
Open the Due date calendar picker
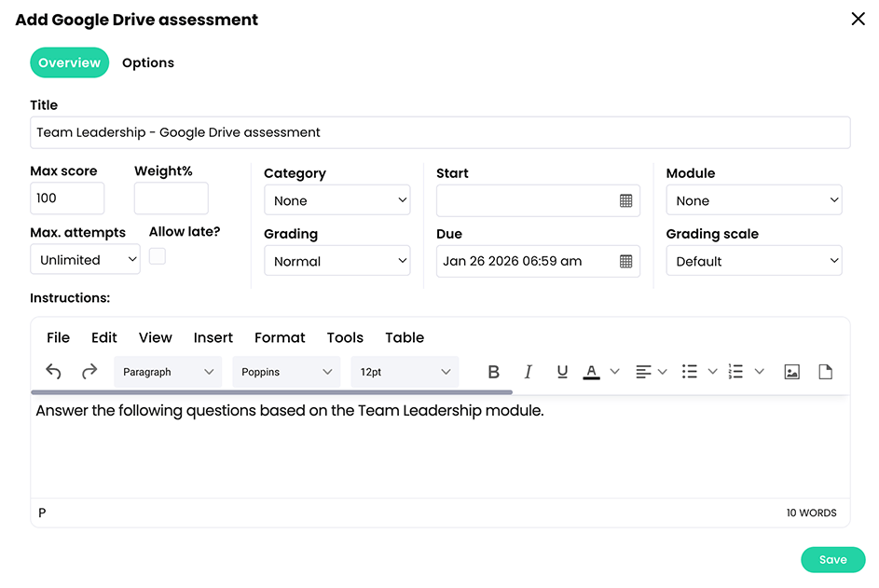coord(625,261)
